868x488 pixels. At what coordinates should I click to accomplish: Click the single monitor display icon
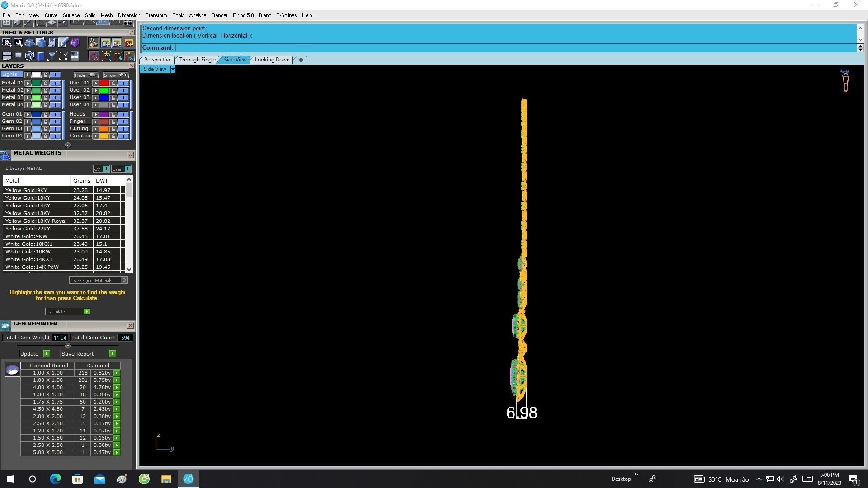coord(18,56)
